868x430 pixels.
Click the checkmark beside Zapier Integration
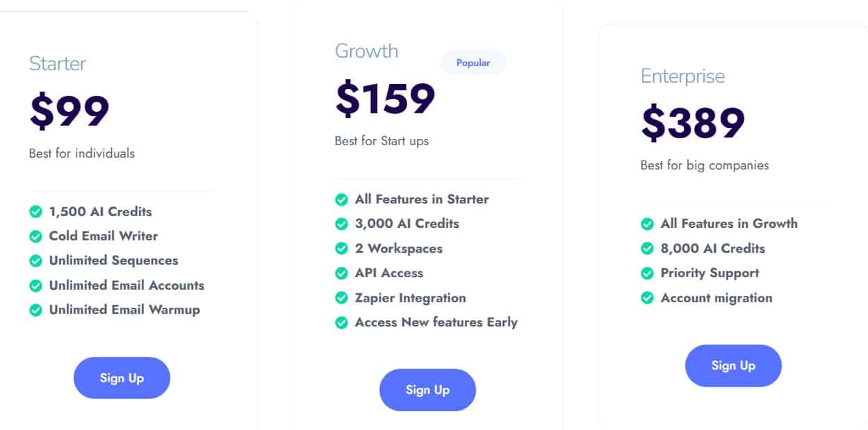tap(341, 298)
